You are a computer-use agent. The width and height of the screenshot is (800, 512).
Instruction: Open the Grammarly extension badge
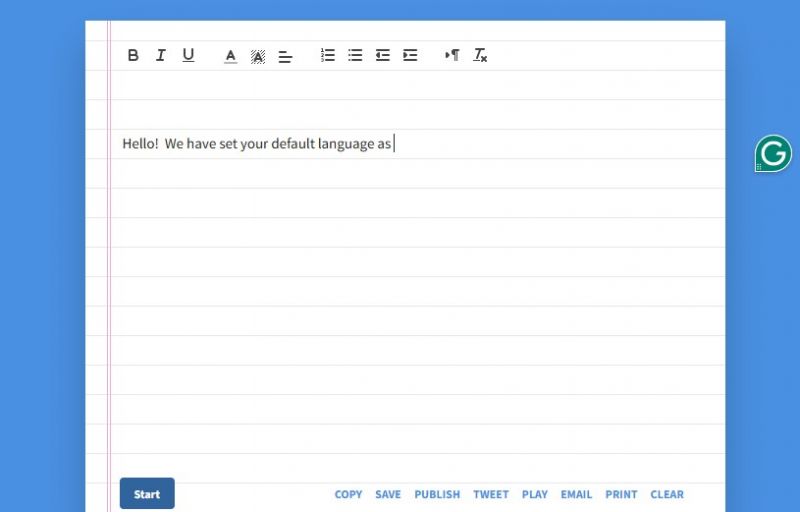[773, 154]
